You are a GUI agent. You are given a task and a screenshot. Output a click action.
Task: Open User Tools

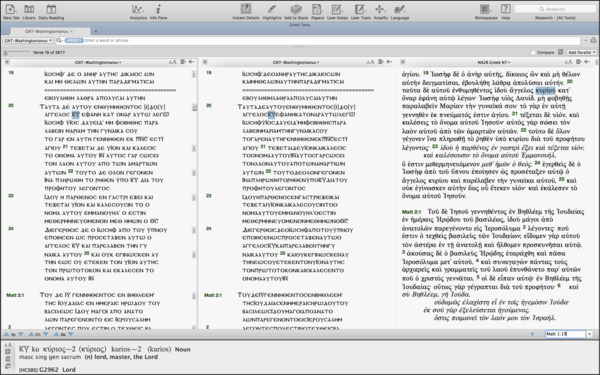(x=360, y=11)
